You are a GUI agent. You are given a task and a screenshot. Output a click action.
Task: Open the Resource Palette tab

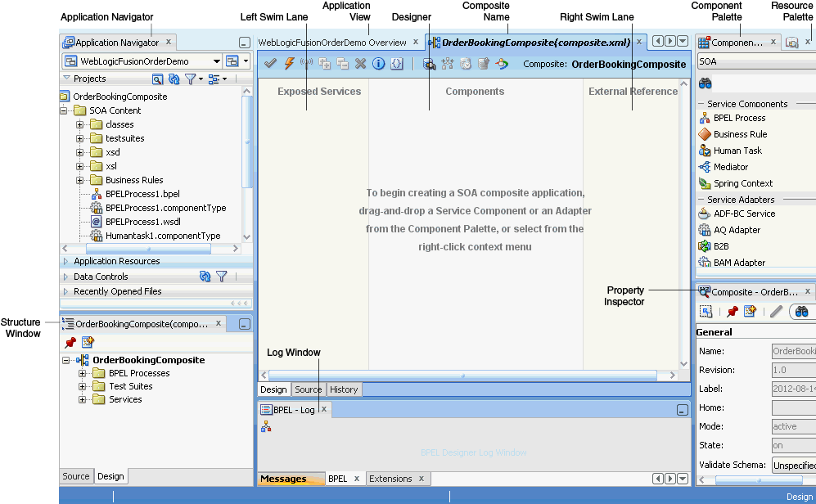(x=791, y=43)
